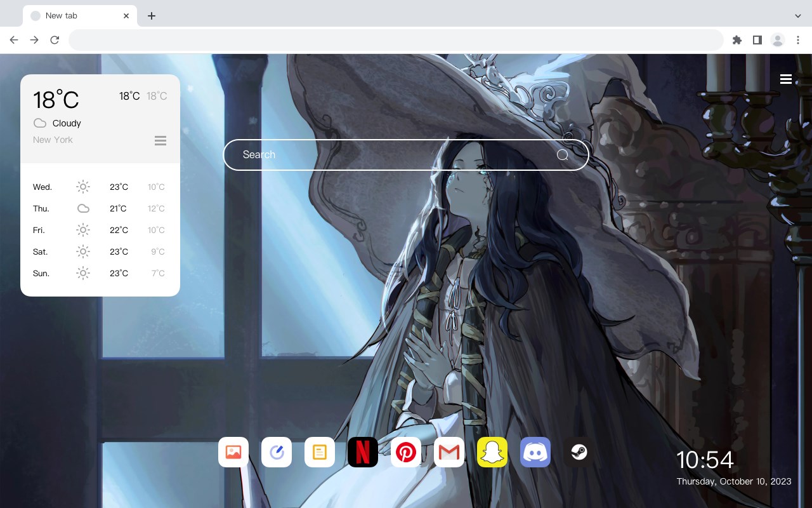Click the Thursday, October 10, 2023 date

(734, 481)
